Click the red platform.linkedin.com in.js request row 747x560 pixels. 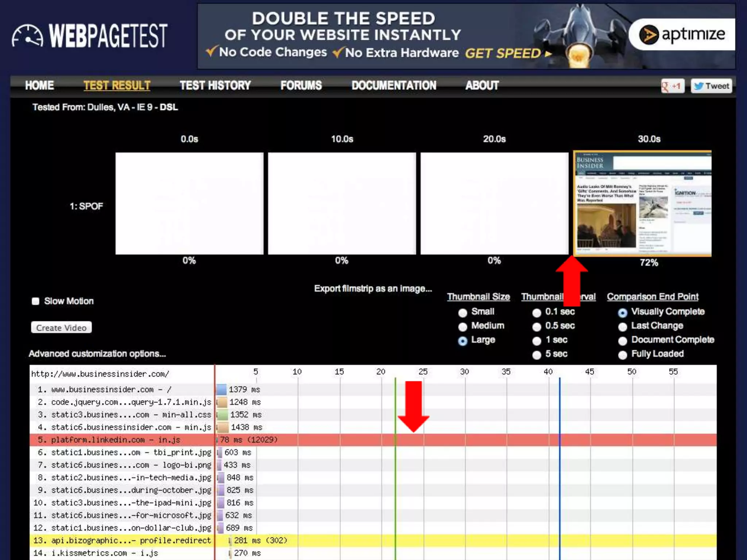[116, 440]
